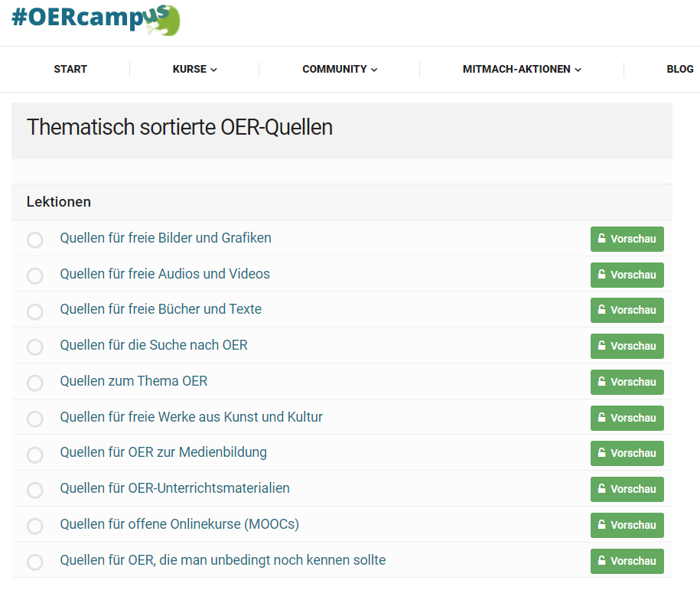Click lock icon beside Bilder und Grafiken lesson

[602, 239]
